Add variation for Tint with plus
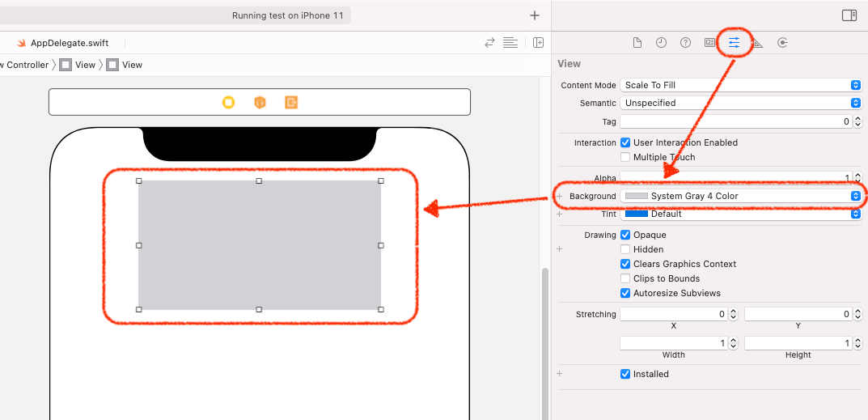Screen dimensions: 868x420 (x=559, y=214)
